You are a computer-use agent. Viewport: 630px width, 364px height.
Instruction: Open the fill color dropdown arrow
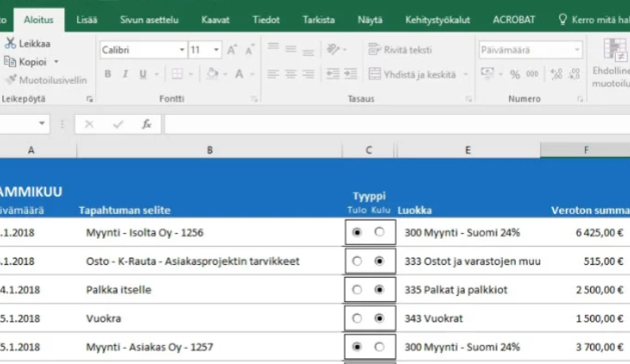click(225, 75)
